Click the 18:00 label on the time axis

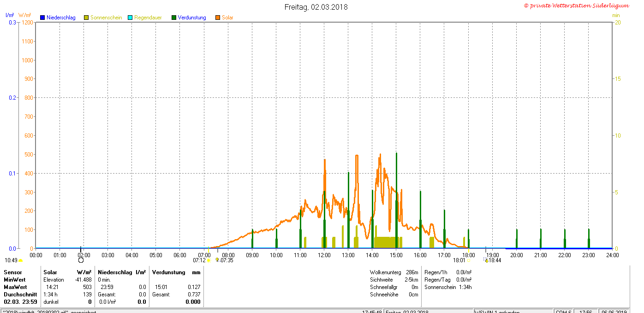[468, 255]
